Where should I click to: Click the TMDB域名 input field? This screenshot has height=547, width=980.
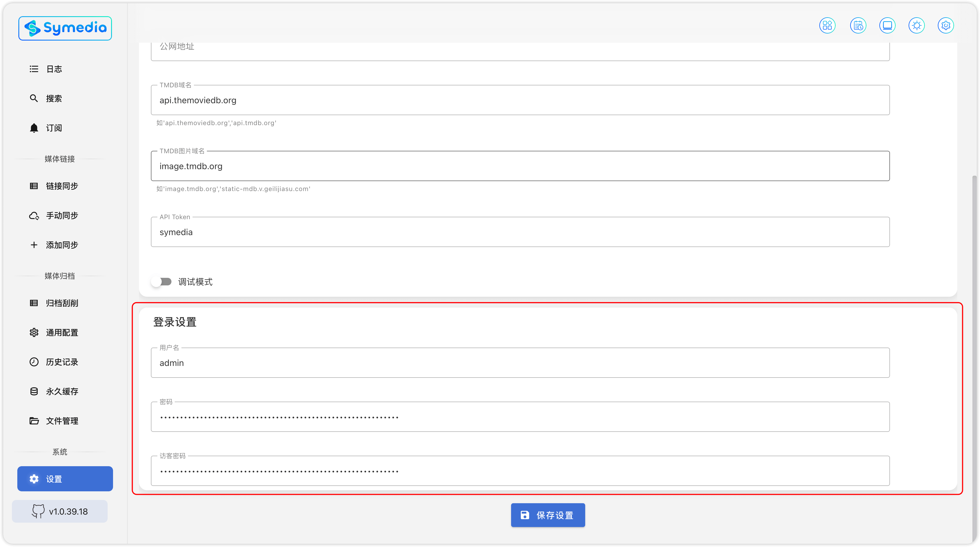(520, 100)
